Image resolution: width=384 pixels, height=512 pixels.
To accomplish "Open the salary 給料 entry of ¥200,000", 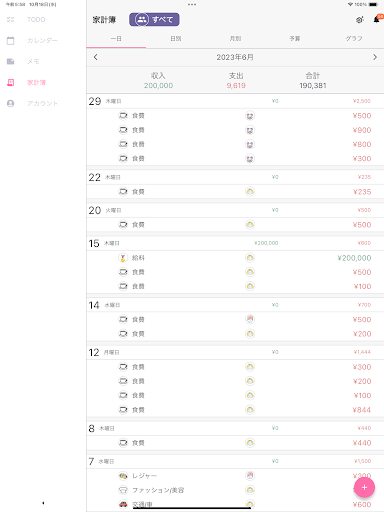I will [x=235, y=258].
